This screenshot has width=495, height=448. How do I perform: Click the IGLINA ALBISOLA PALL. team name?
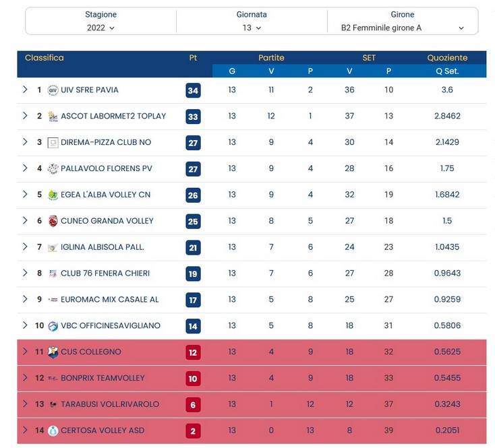[x=103, y=247]
